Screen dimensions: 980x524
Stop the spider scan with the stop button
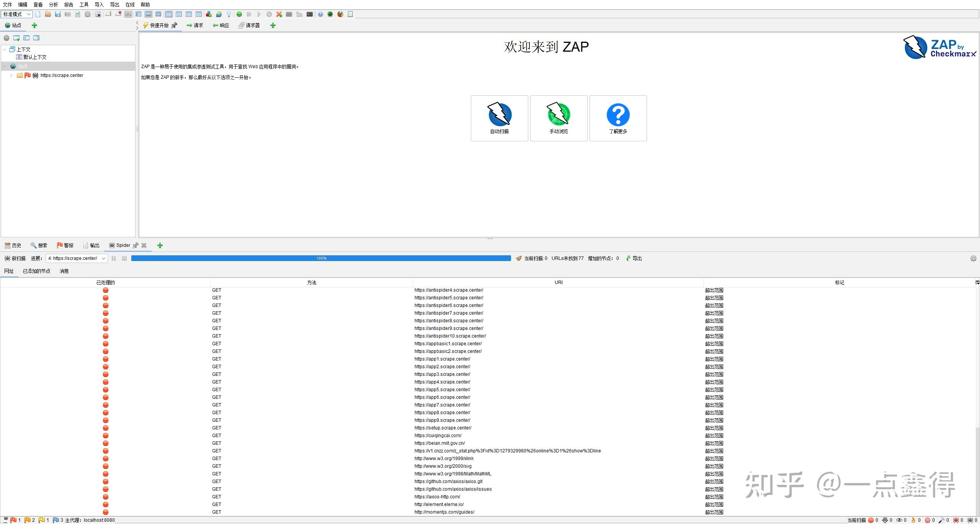tap(124, 258)
